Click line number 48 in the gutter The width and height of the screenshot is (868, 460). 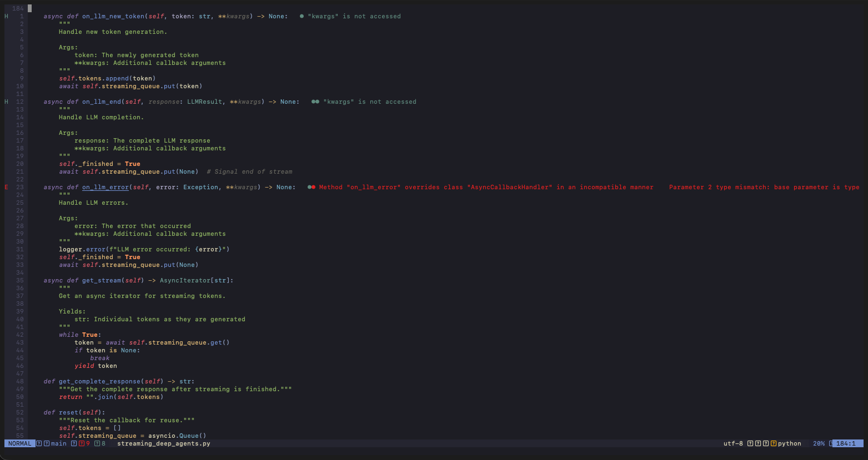pyautogui.click(x=20, y=382)
